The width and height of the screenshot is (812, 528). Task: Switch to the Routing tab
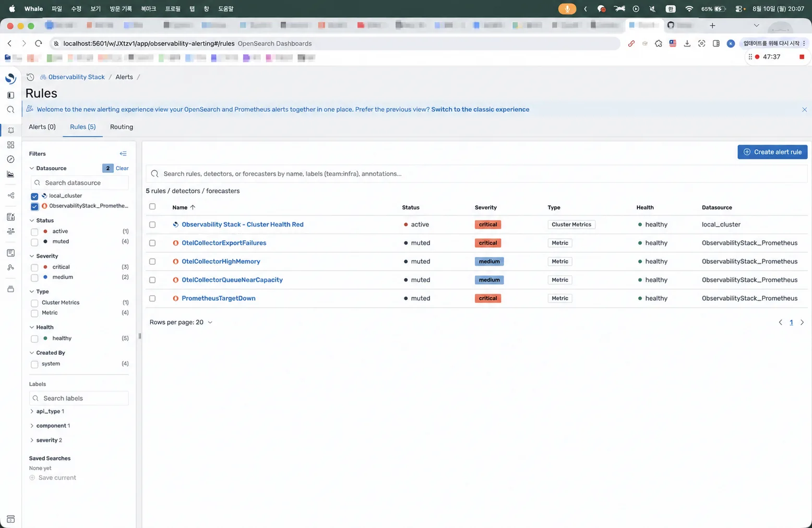(x=122, y=127)
